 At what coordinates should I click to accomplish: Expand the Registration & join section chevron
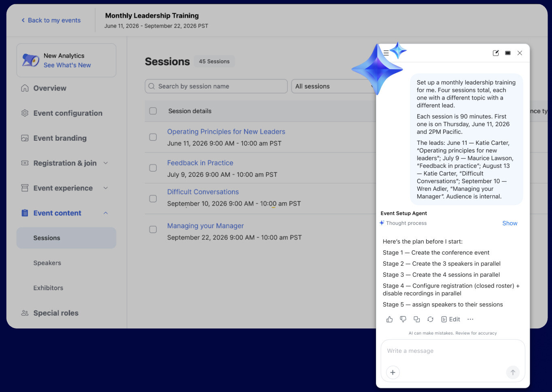(106, 163)
